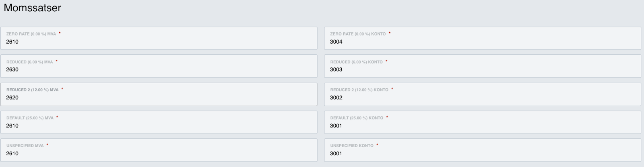Click the Reduced (6.00 %) Konto input

click(483, 66)
